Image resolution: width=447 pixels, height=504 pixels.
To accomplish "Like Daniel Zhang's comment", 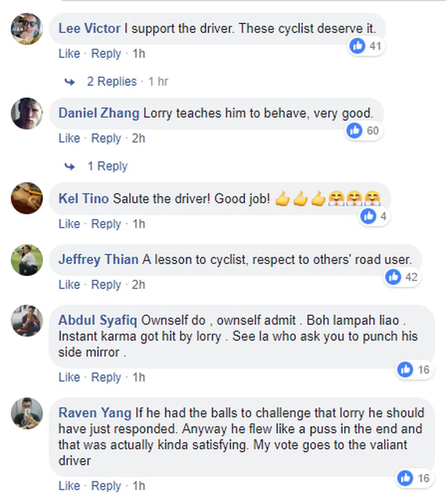I will [x=69, y=138].
